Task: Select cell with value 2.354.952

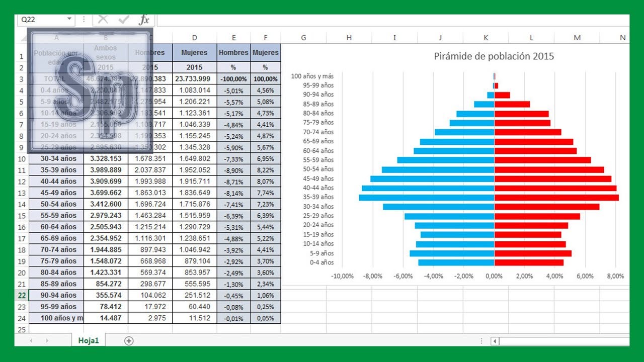Action: point(106,238)
